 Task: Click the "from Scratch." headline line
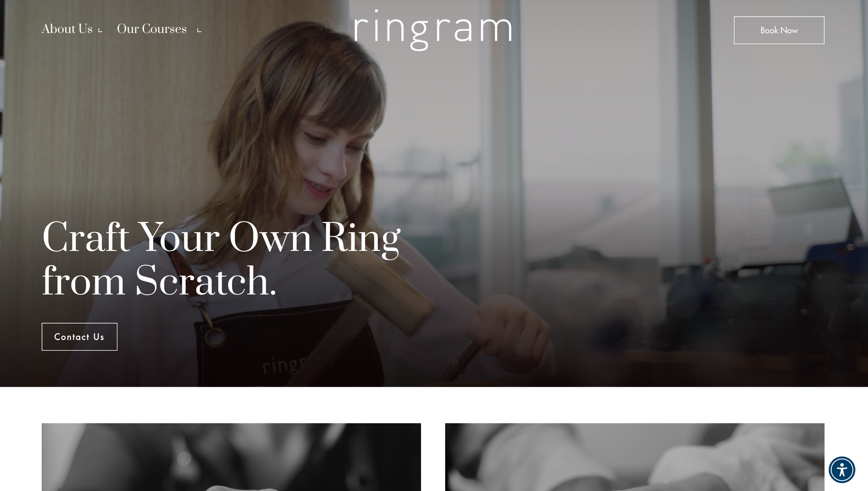click(x=159, y=281)
